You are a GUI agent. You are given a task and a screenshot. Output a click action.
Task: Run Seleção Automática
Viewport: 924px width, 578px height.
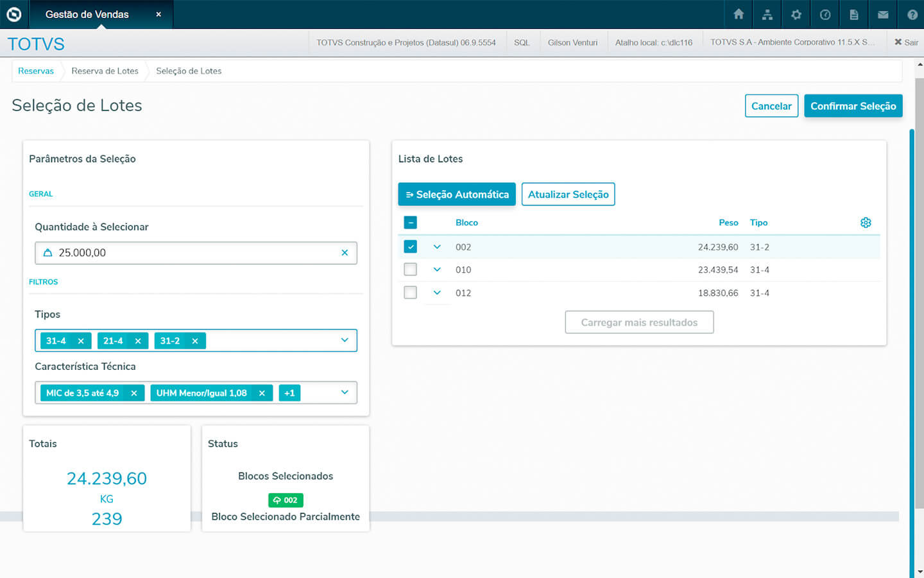point(456,195)
